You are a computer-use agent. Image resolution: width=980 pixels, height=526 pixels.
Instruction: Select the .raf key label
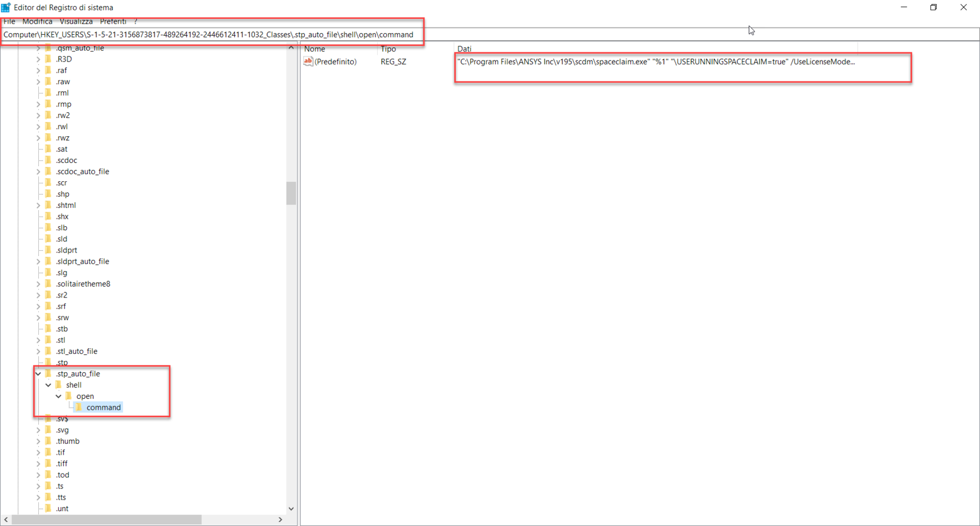[62, 71]
